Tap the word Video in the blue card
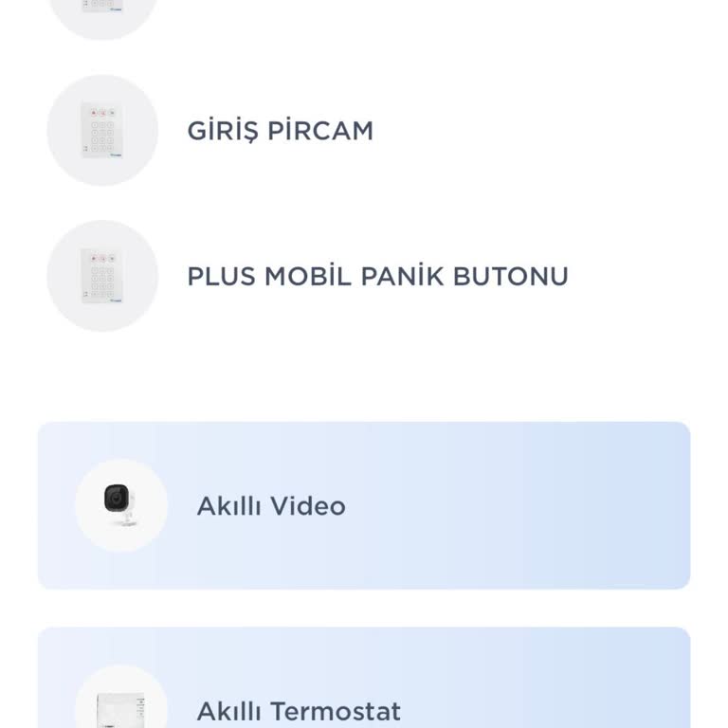Image resolution: width=728 pixels, height=728 pixels. pyautogui.click(x=308, y=506)
